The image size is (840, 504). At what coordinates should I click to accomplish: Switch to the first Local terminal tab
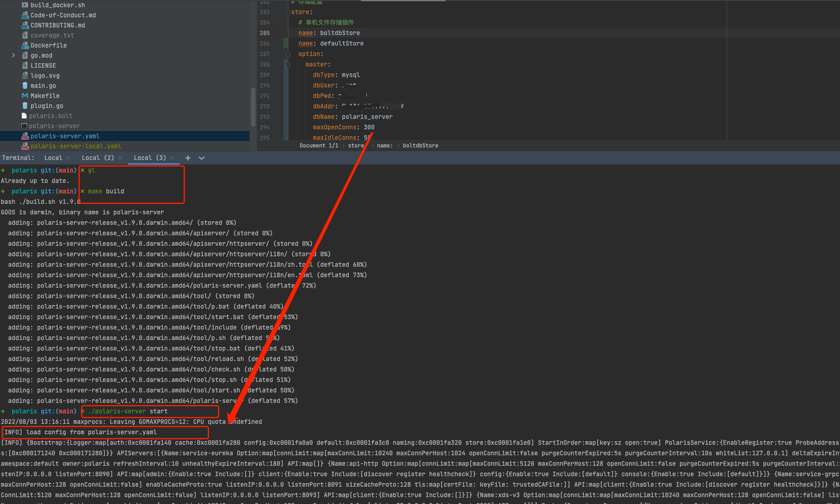click(x=53, y=158)
